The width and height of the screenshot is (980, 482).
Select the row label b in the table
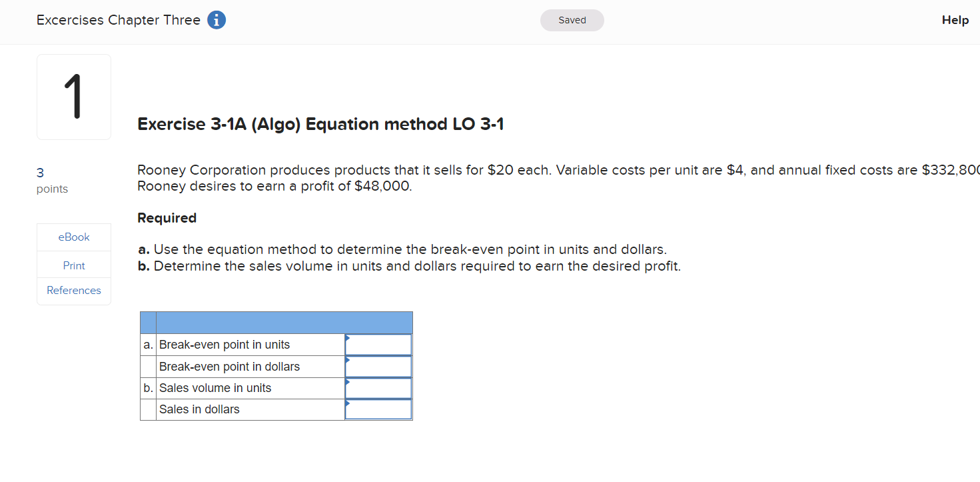147,387
